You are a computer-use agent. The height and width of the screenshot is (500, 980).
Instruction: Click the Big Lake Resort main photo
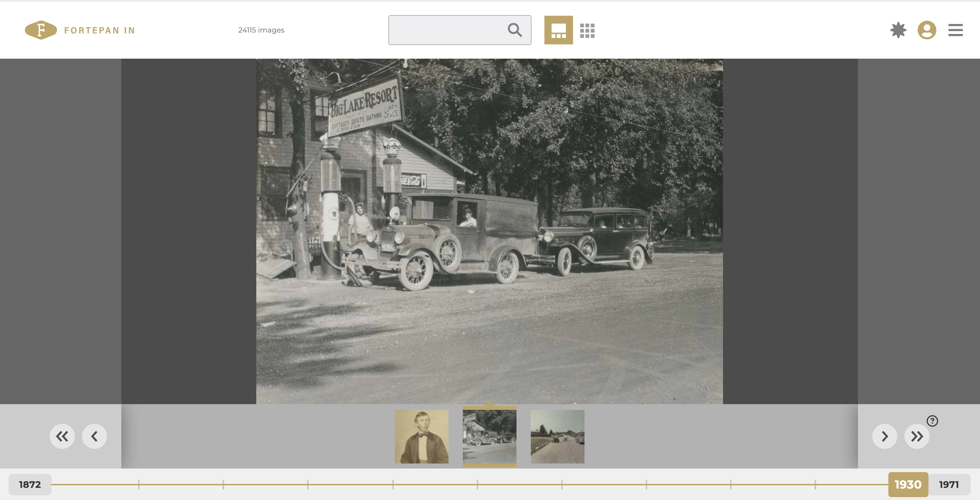(489, 231)
